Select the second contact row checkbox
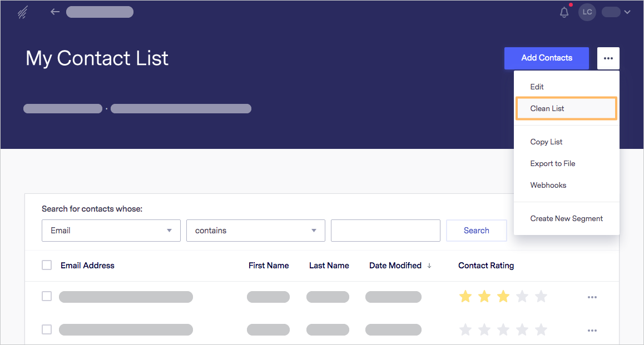Image resolution: width=644 pixels, height=345 pixels. point(47,329)
